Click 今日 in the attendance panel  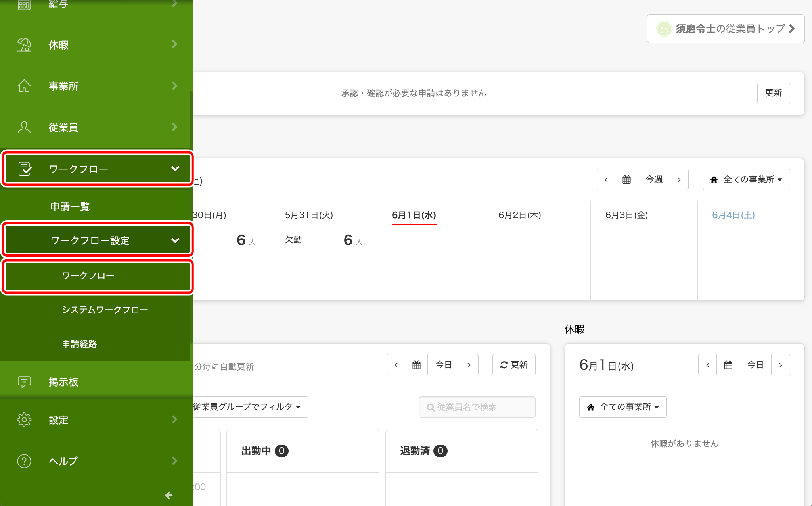[x=444, y=365]
